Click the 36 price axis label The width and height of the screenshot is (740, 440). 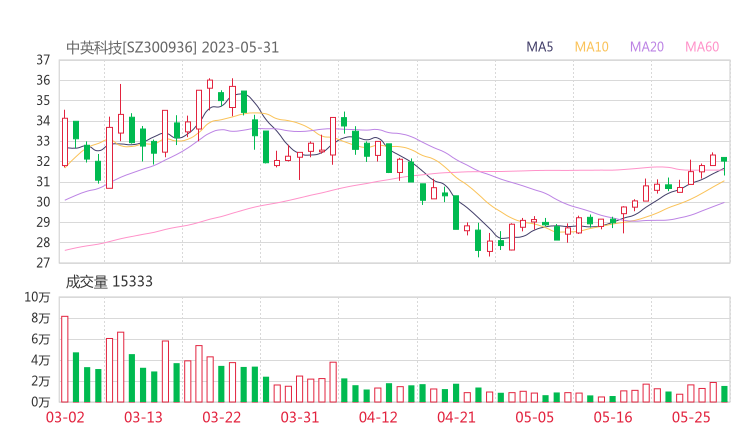(x=43, y=80)
